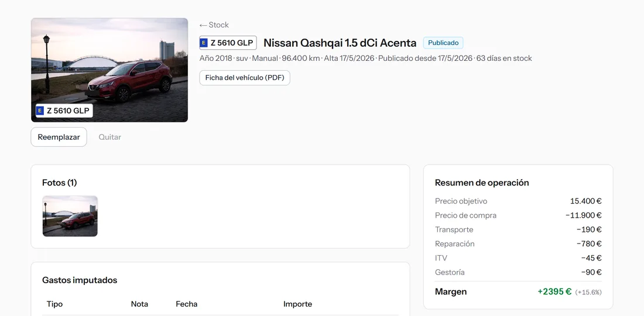Click the −190 € transport value

coord(589,229)
